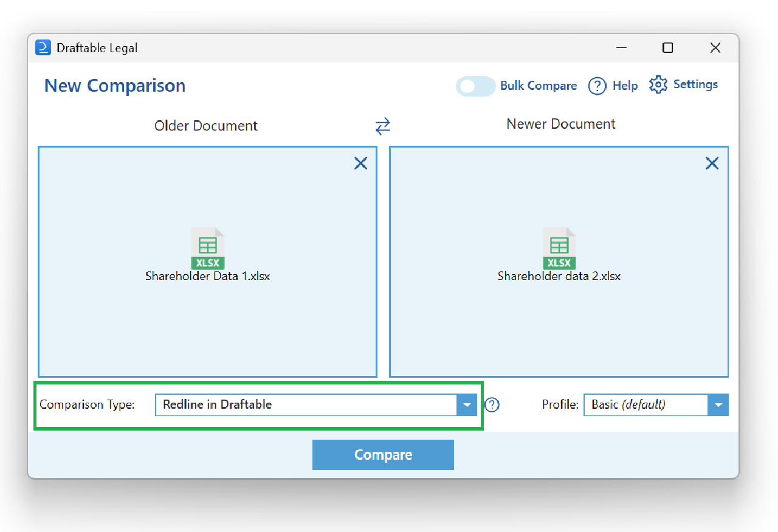This screenshot has height=532, width=778.
Task: Select the Shareholder Data 1.xlsx file icon
Action: click(208, 248)
